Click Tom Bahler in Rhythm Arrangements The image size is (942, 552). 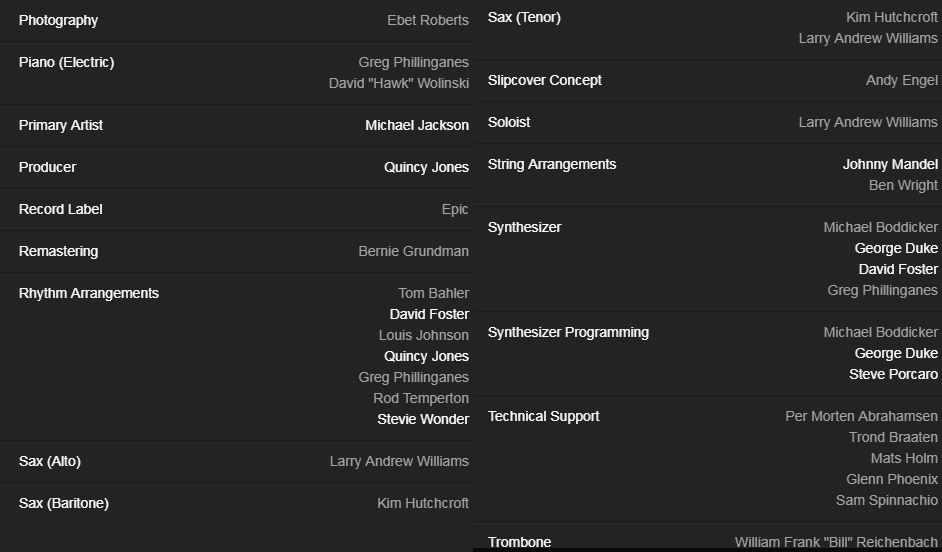pyautogui.click(x=433, y=293)
